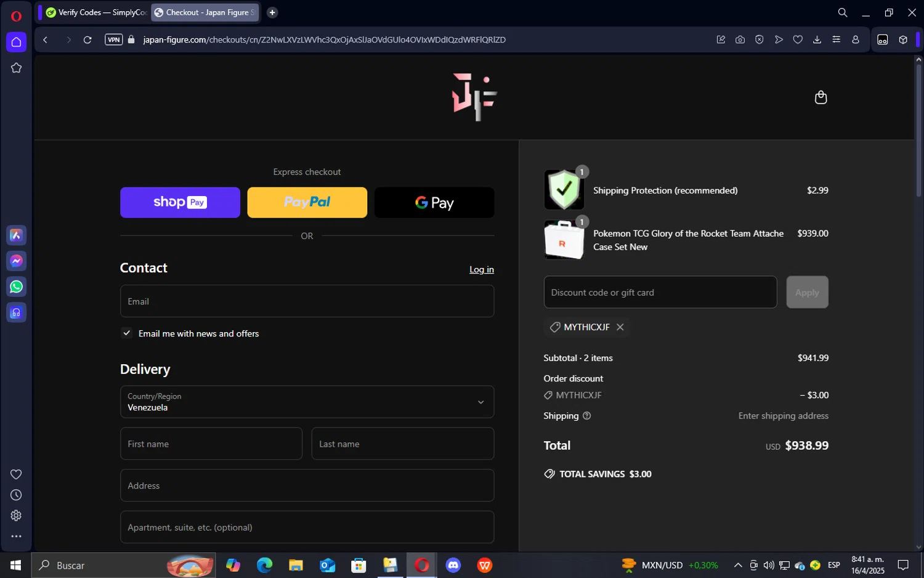Pay with Google Pay
This screenshot has width=924, height=578.
pyautogui.click(x=434, y=203)
